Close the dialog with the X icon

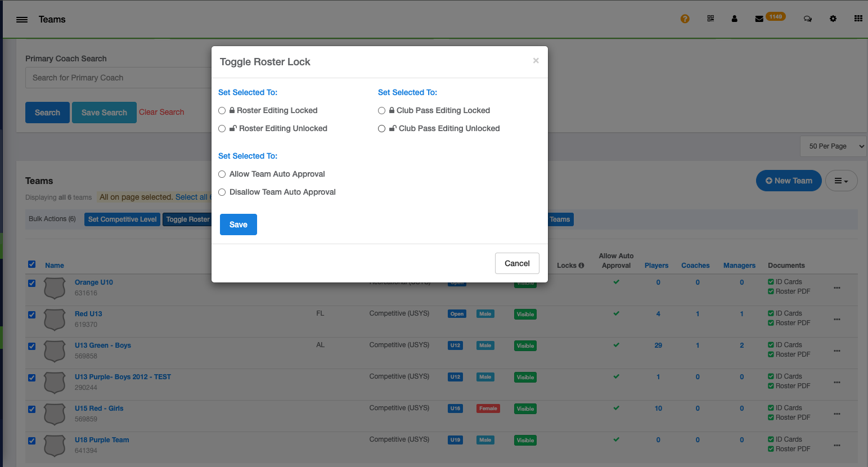coord(536,61)
